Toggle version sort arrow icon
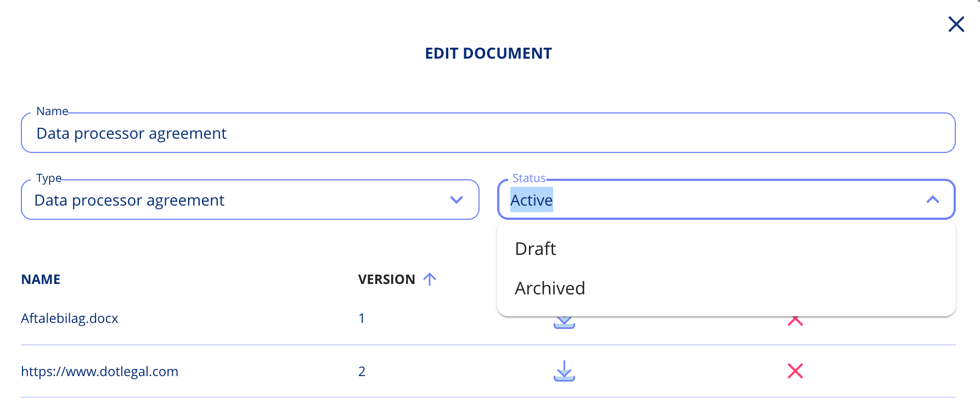The height and width of the screenshot is (398, 980). 430,279
